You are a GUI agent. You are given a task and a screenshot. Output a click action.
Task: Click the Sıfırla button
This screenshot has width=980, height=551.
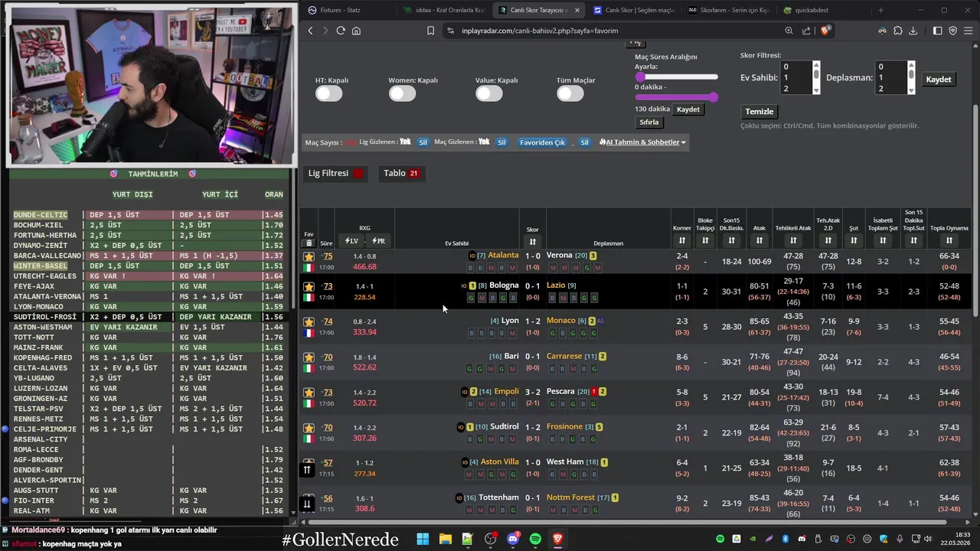click(x=649, y=122)
